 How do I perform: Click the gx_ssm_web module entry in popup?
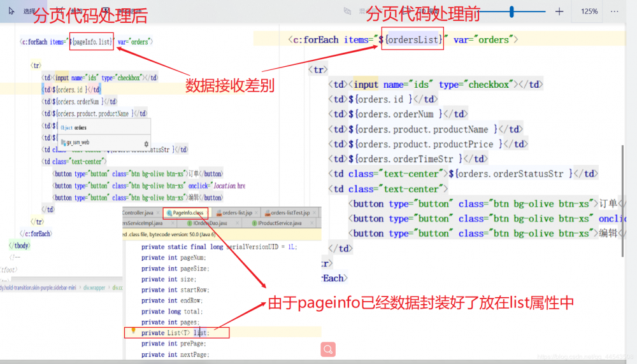click(75, 143)
